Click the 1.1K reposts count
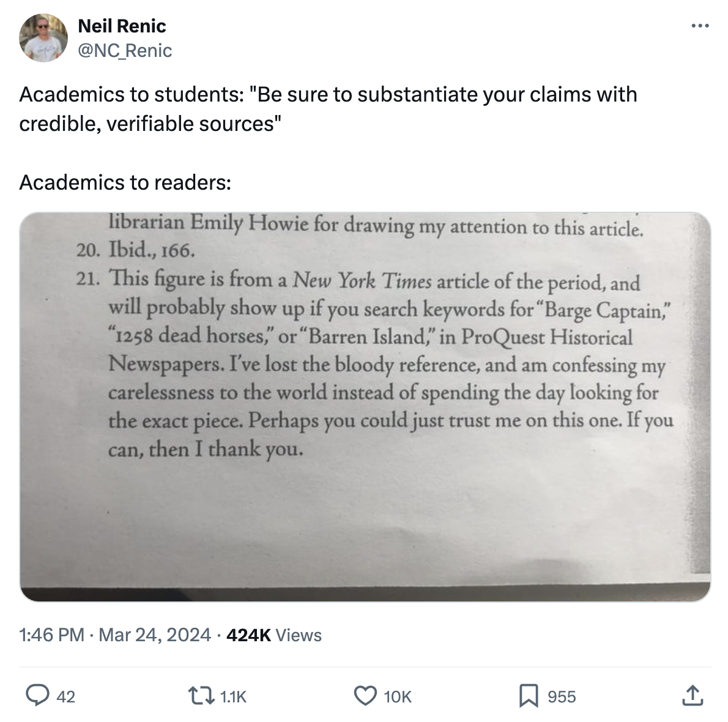Viewport: 728px width, 722px height. [233, 696]
